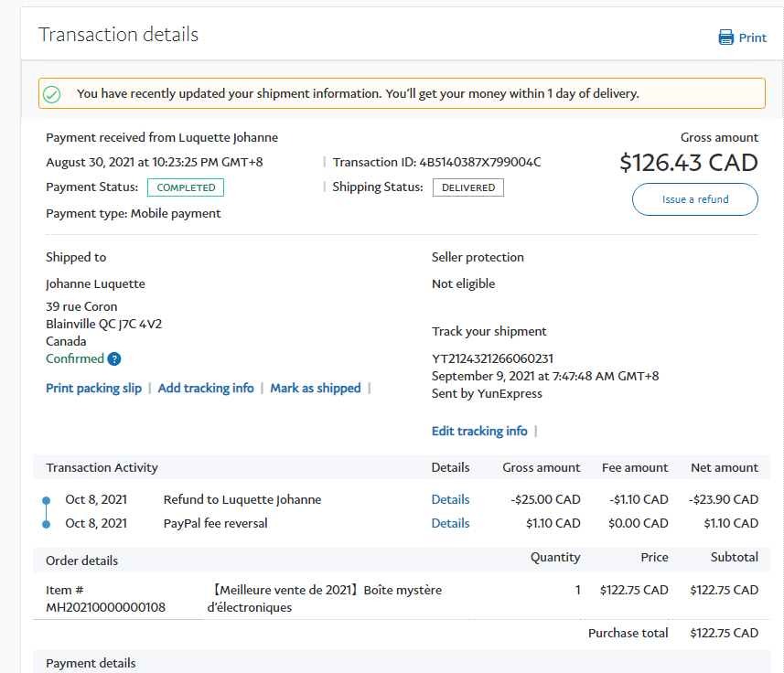Image resolution: width=784 pixels, height=673 pixels.
Task: View Details for PayPal fee reversal
Action: coord(450,524)
